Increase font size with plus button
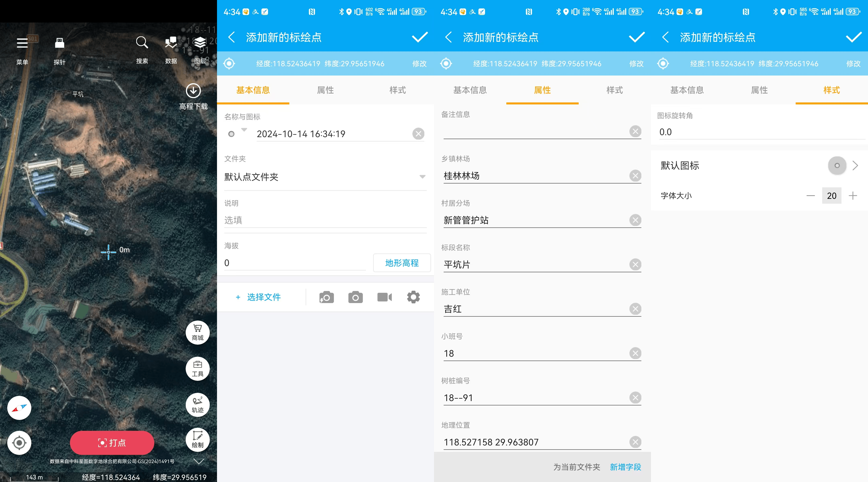 click(x=853, y=196)
